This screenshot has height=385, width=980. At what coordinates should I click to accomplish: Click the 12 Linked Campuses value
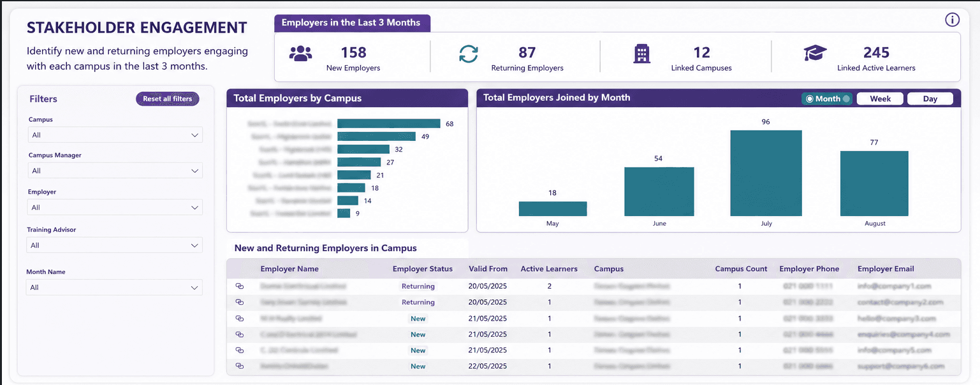701,52
